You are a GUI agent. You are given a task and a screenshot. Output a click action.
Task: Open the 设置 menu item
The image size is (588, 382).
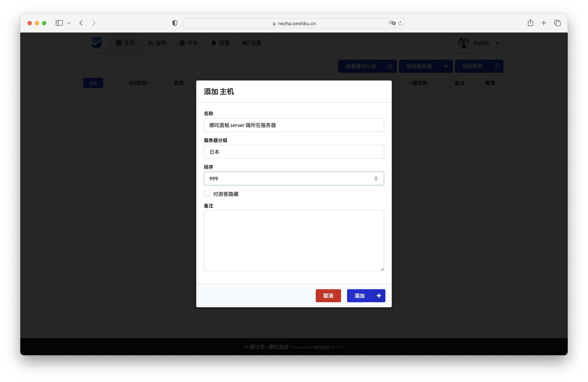click(252, 43)
